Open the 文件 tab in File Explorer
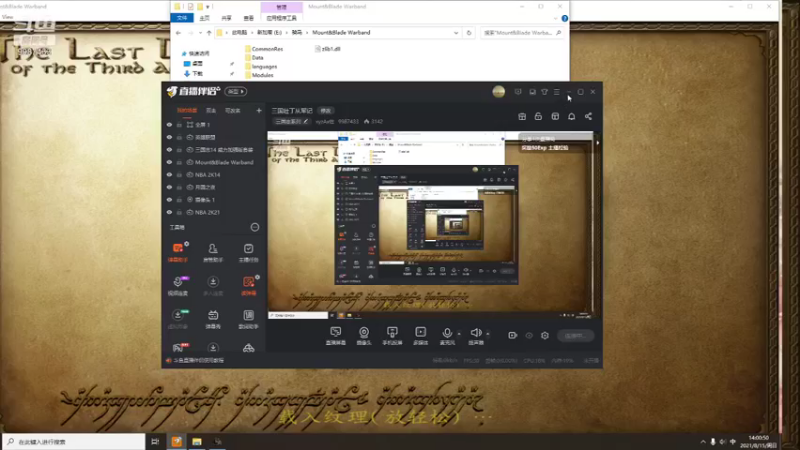The width and height of the screenshot is (800, 450). (x=182, y=18)
